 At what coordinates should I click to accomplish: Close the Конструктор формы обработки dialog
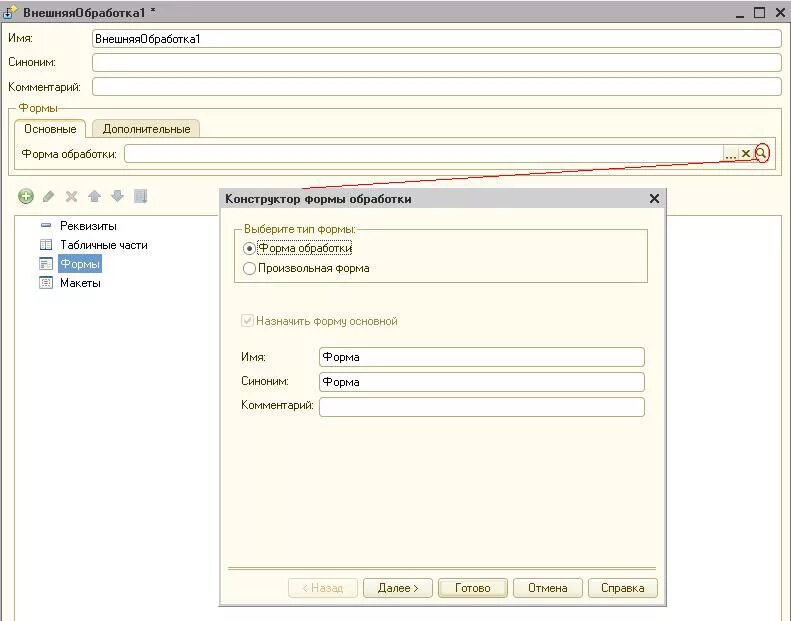[654, 199]
